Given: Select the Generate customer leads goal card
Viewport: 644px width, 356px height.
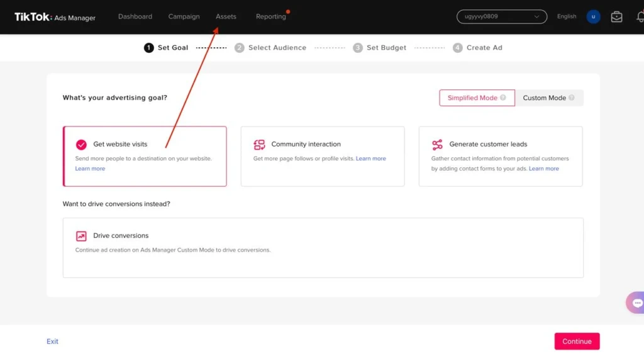Looking at the screenshot, I should (x=500, y=157).
